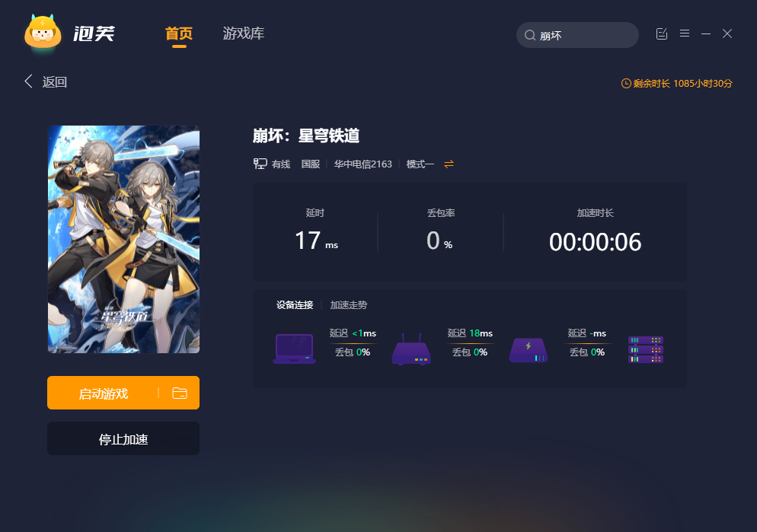Click the accelerator node box icon
The height and width of the screenshot is (532, 757).
529,350
